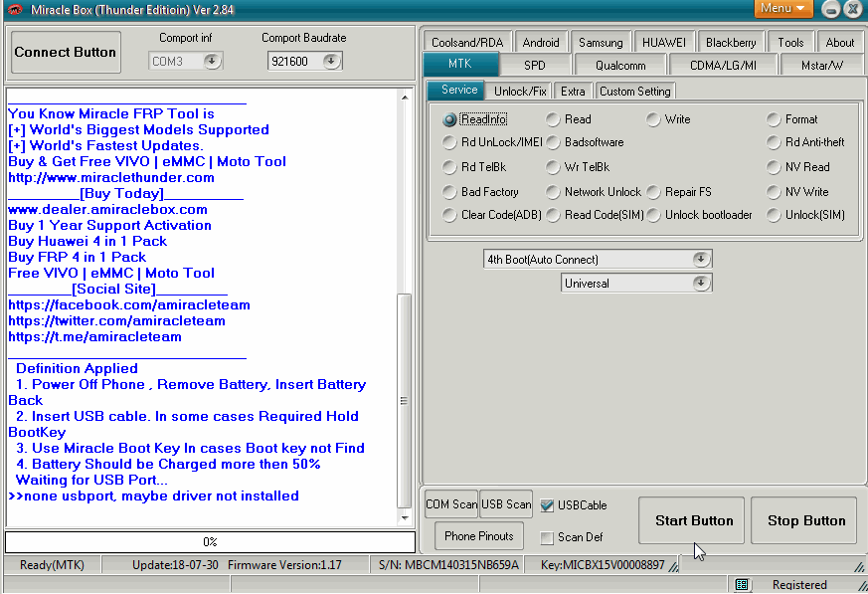The image size is (868, 594).
Task: Choose Rd UnLock/IMEI option
Action: 449,142
